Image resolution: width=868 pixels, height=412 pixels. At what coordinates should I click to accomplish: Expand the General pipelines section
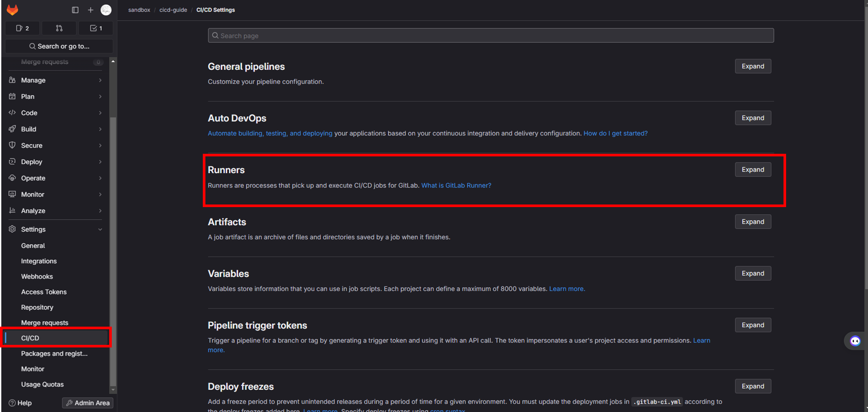click(x=753, y=66)
